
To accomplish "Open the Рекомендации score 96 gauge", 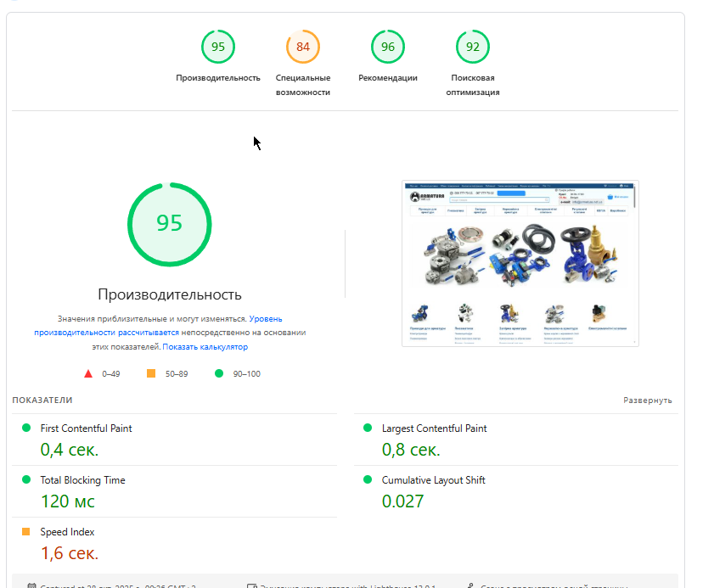I will click(388, 47).
